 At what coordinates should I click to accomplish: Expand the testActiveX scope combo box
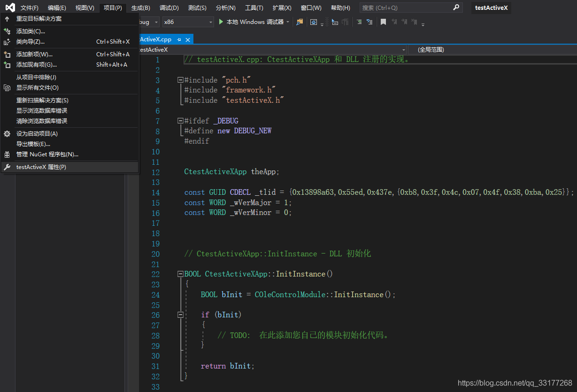coord(404,50)
